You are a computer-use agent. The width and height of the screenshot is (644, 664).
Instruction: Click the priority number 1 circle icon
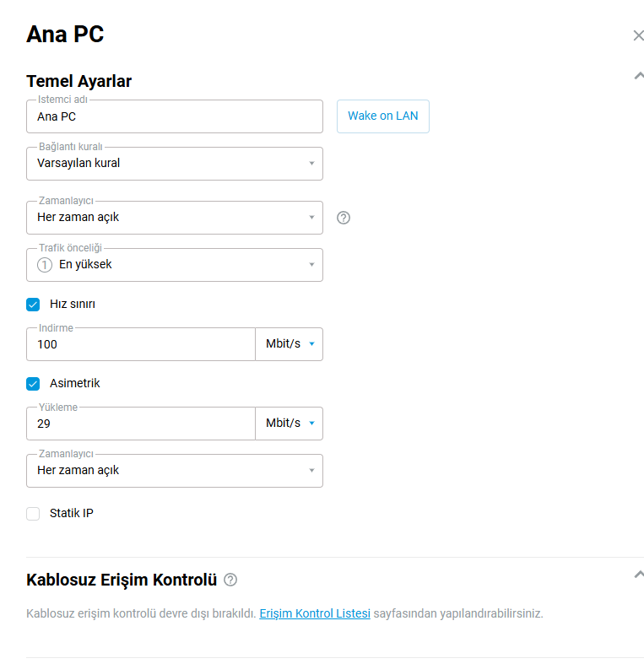[45, 265]
